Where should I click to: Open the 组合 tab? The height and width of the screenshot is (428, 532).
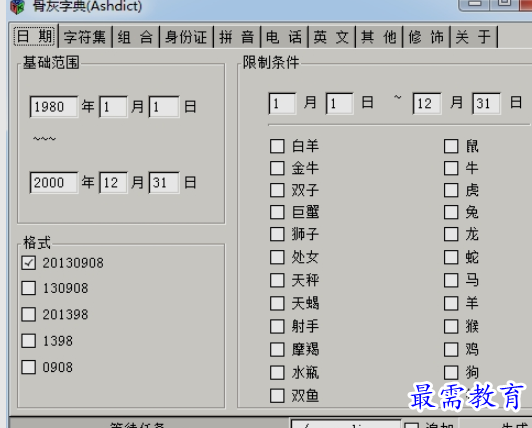(x=135, y=37)
